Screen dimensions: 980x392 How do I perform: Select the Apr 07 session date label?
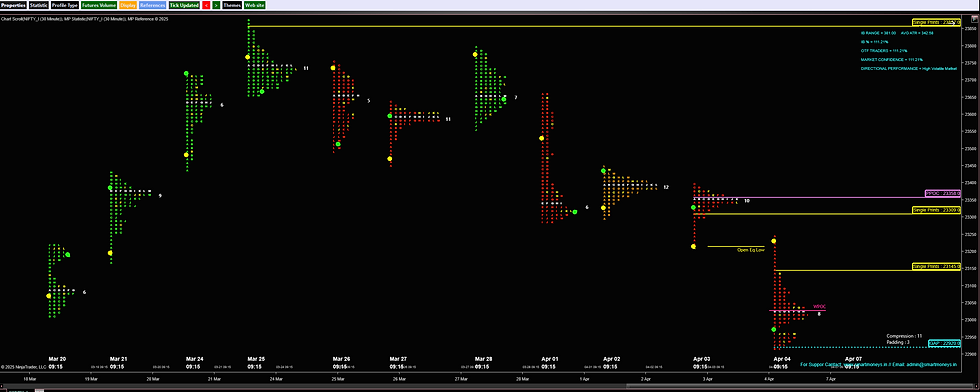pos(853,359)
